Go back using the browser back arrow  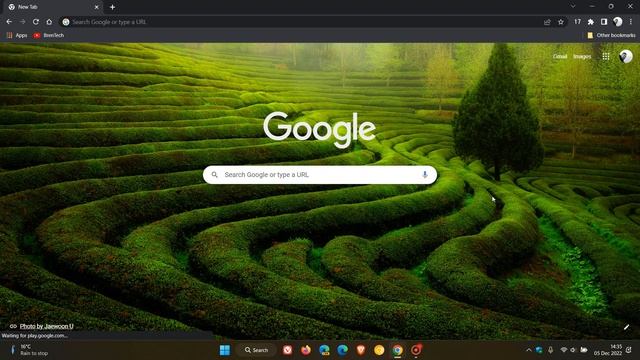9,22
